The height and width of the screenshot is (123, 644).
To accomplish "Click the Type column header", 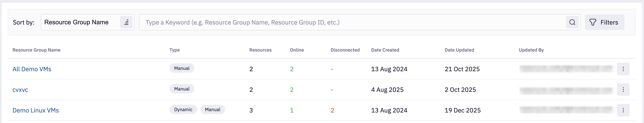I will (175, 50).
